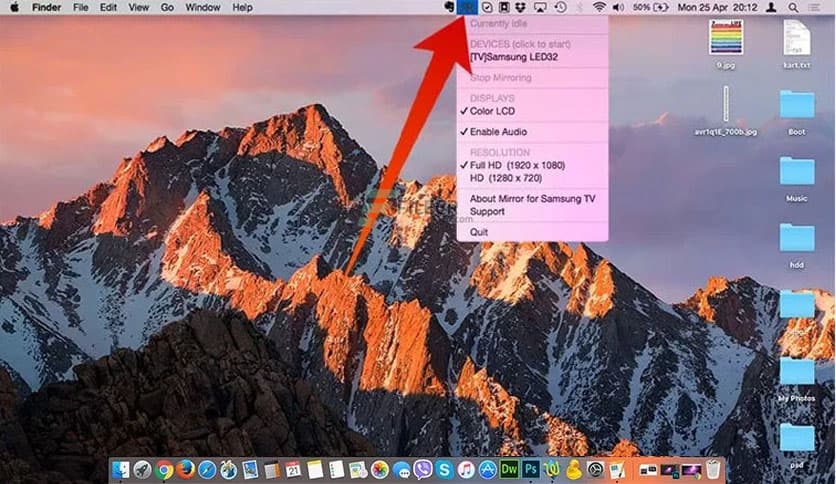Viewport: 836px width, 484px height.
Task: Click the date and time Mon 25 Apr 20:12
Action: 717,7
